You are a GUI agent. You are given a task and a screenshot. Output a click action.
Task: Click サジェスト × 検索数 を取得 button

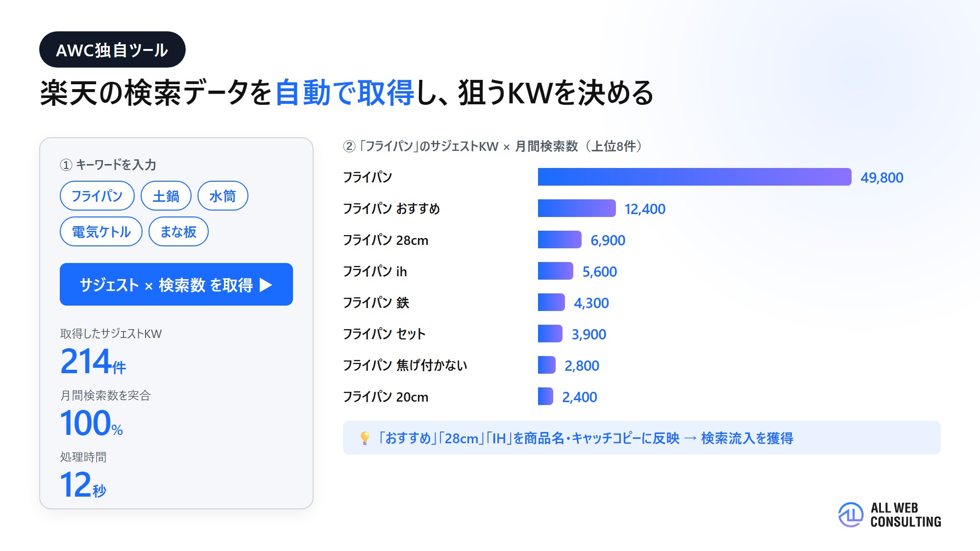(x=176, y=285)
